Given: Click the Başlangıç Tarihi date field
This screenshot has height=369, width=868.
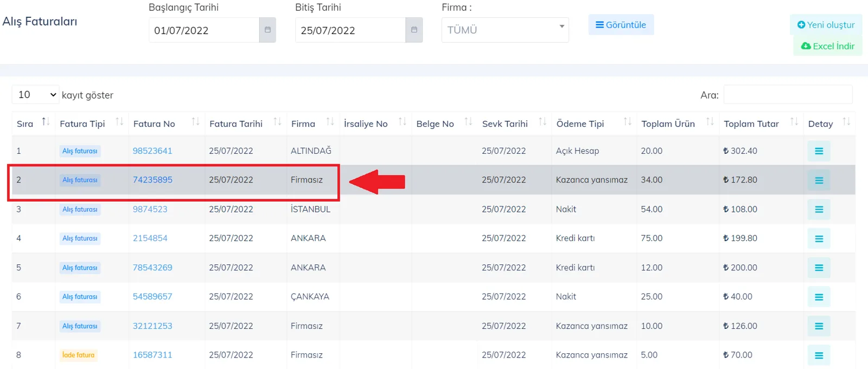Looking at the screenshot, I should pos(204,30).
